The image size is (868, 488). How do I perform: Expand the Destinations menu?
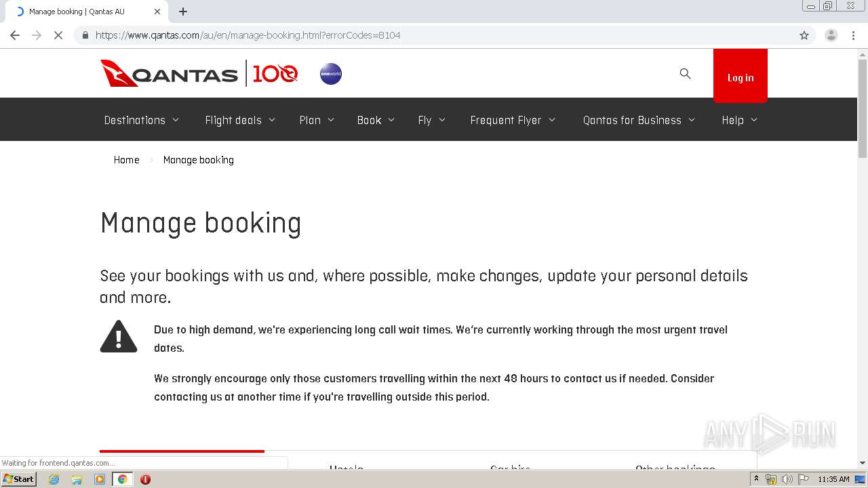pos(142,120)
